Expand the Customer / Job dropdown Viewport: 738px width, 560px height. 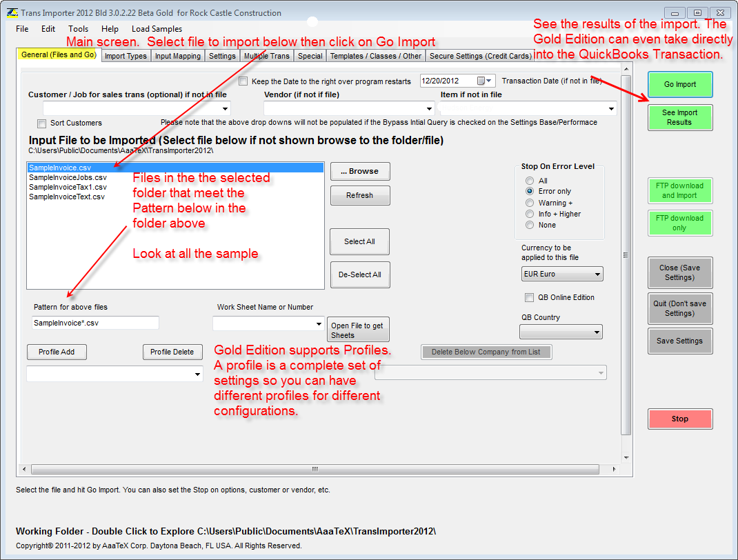click(x=225, y=109)
